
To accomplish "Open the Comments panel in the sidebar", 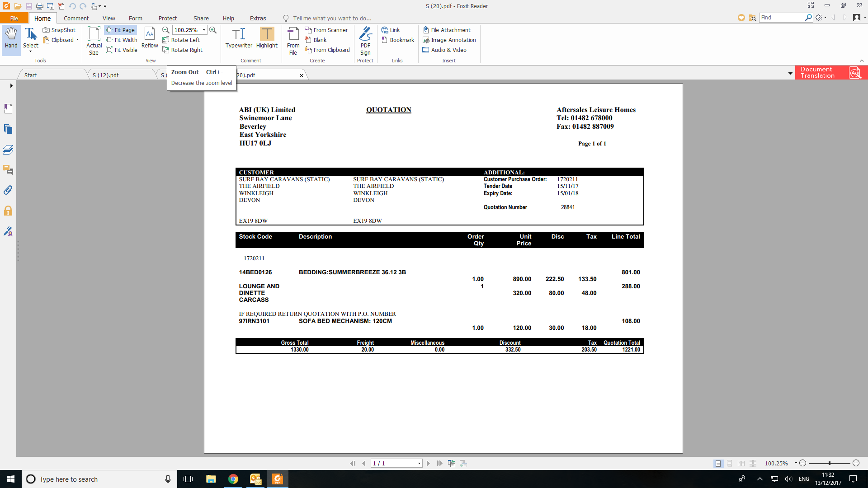I will 8,170.
